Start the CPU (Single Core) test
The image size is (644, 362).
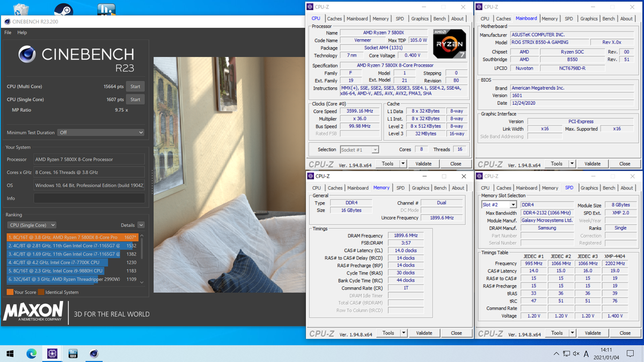click(135, 99)
